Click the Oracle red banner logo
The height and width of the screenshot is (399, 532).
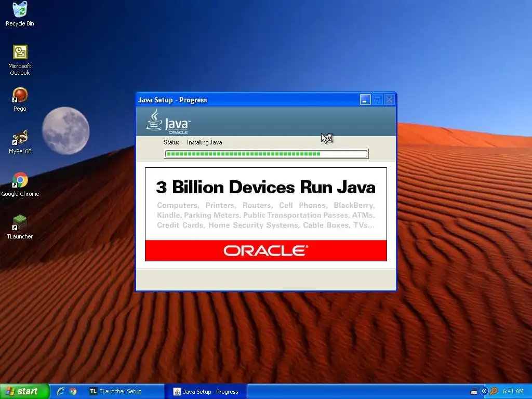tap(265, 251)
